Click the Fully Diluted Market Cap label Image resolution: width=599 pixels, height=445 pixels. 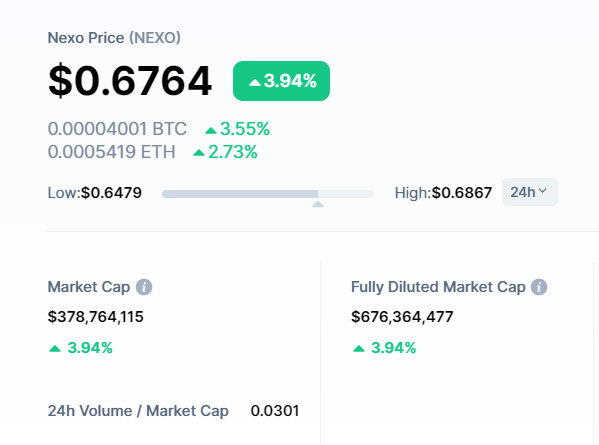click(x=438, y=287)
